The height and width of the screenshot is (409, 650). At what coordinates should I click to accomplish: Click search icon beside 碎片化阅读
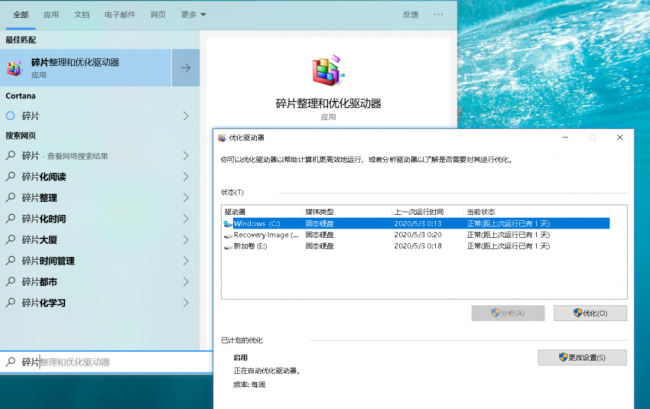tap(10, 177)
